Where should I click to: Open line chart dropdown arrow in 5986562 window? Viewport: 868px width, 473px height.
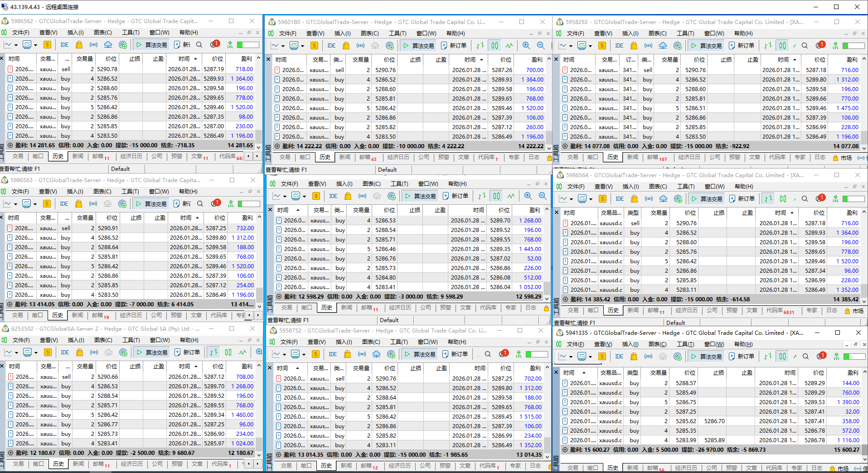pos(16,45)
